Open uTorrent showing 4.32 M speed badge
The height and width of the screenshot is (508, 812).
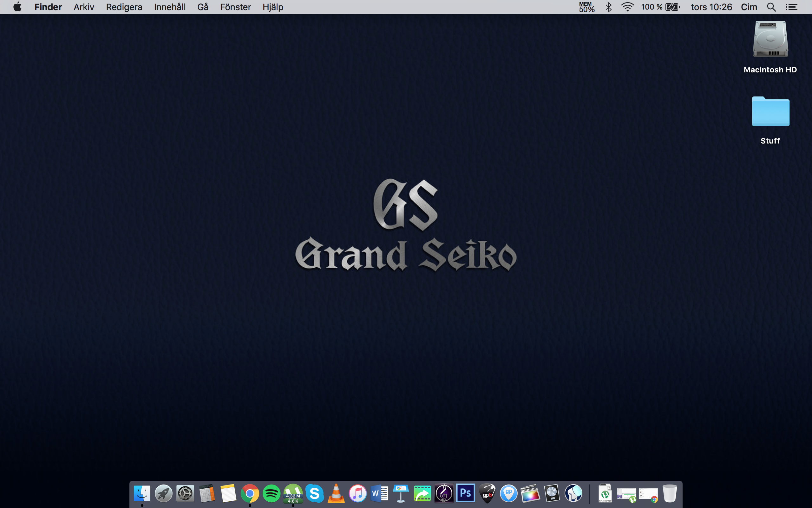click(x=293, y=493)
